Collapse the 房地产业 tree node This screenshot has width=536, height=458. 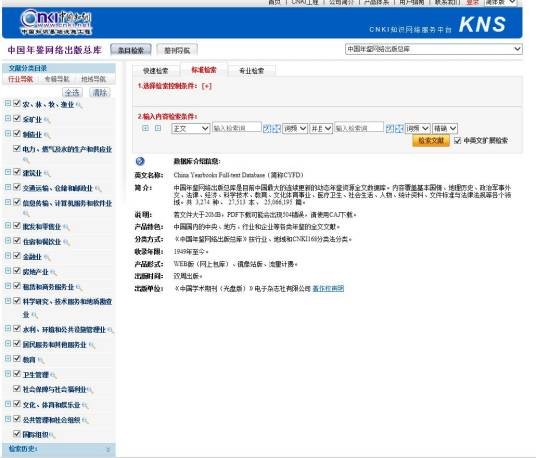(8, 271)
